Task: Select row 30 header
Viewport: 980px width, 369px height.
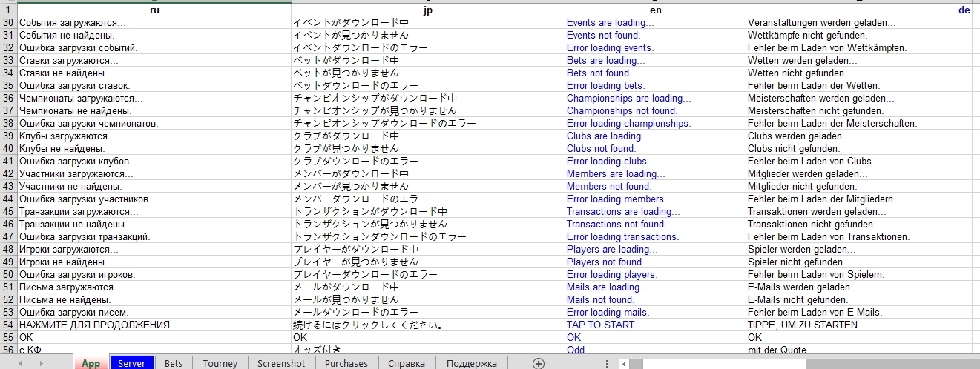Action: pyautogui.click(x=8, y=23)
